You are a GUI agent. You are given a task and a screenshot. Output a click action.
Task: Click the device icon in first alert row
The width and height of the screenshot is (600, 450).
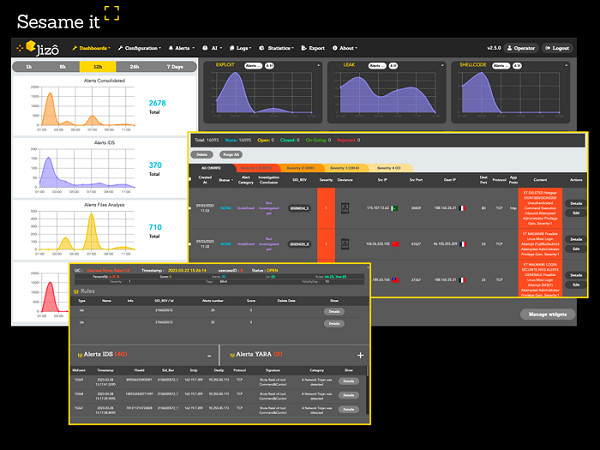click(x=345, y=207)
